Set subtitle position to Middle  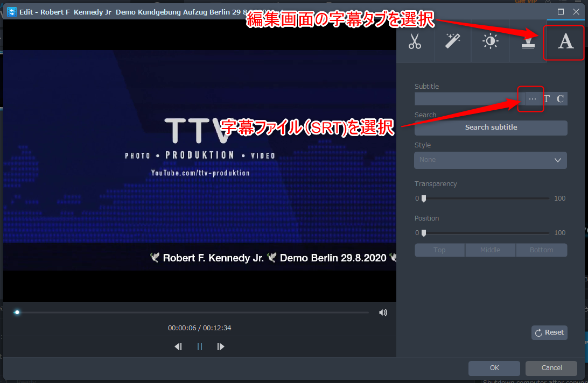pyautogui.click(x=490, y=250)
